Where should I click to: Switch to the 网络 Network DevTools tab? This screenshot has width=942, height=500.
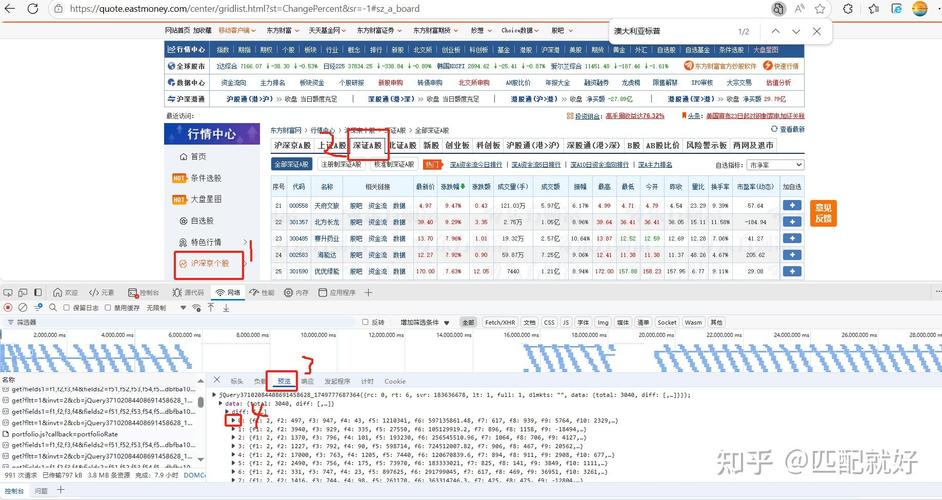(x=228, y=293)
